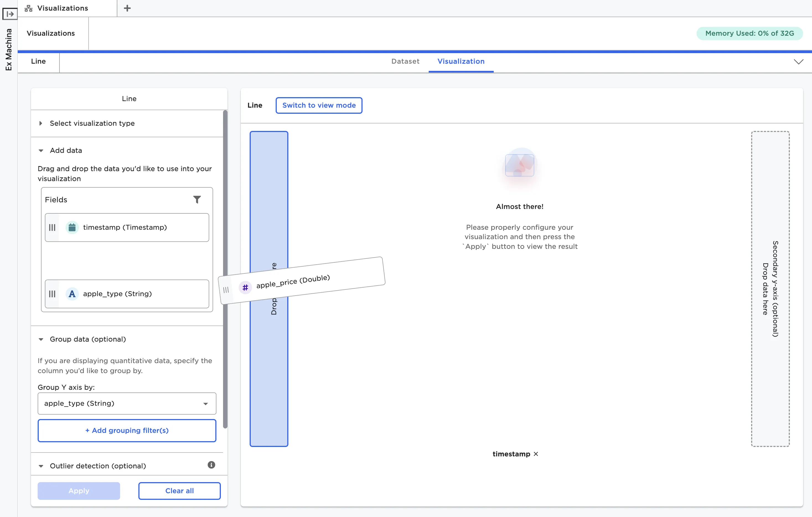Remove timestamp from the x-axis

[536, 454]
